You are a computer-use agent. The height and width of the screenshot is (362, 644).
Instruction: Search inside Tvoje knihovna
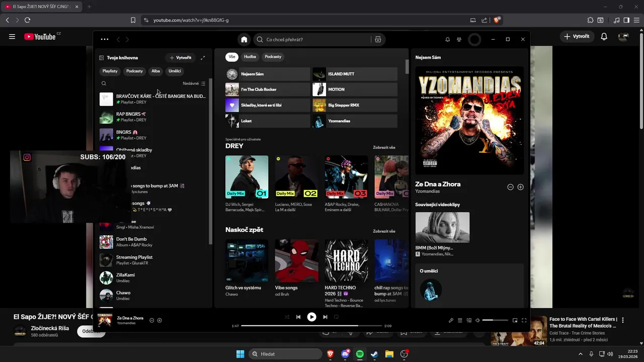(104, 83)
